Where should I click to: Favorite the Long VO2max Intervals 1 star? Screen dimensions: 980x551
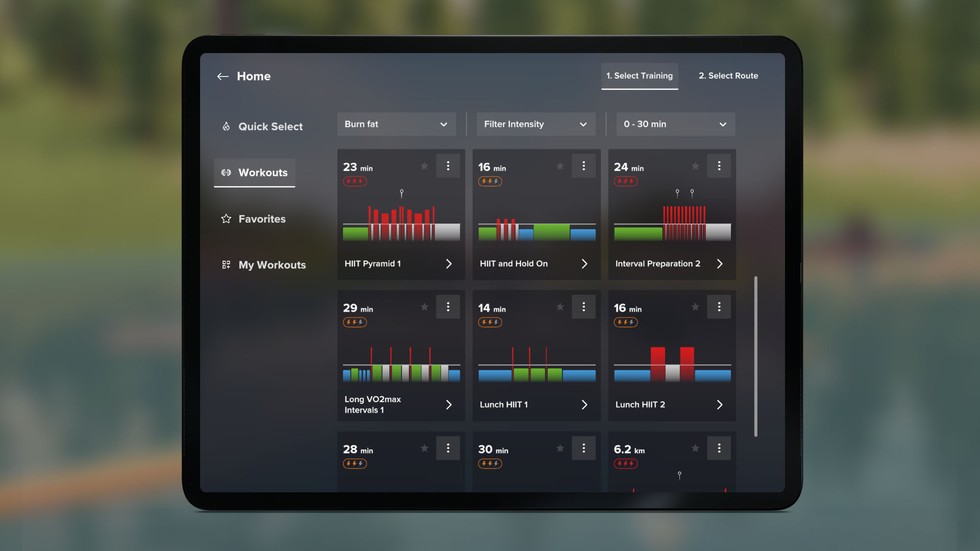[x=424, y=307]
